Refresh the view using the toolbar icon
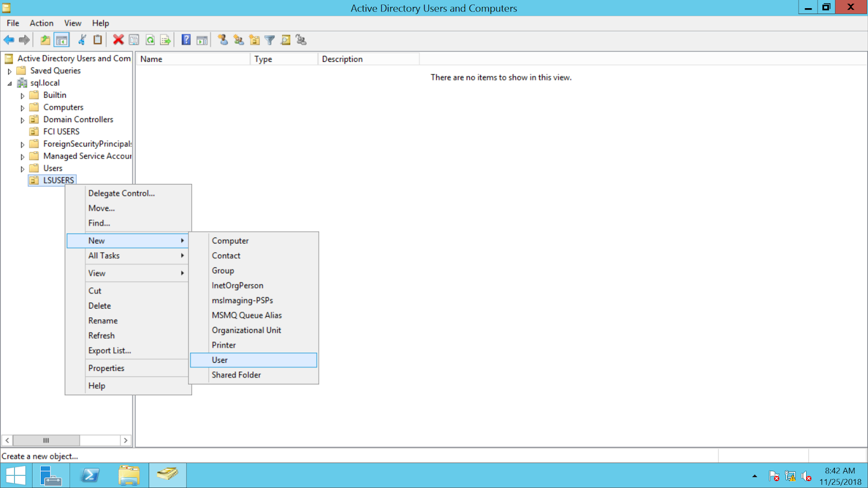The image size is (868, 488). (x=150, y=40)
